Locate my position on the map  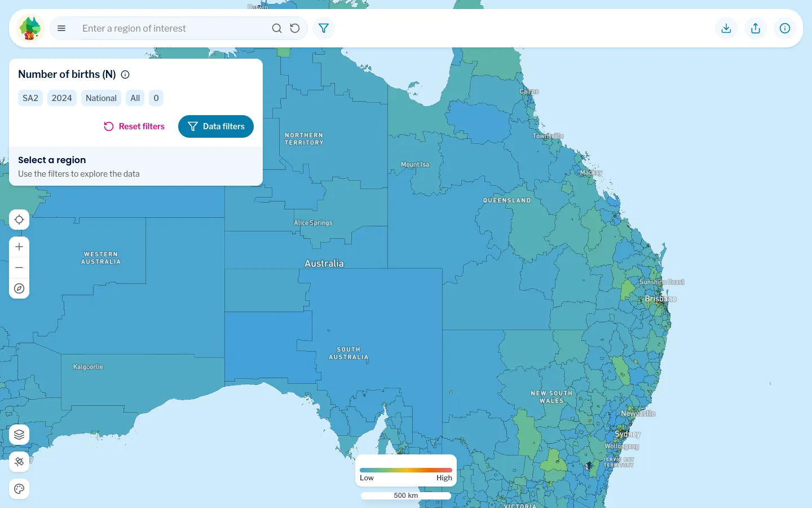coord(19,220)
